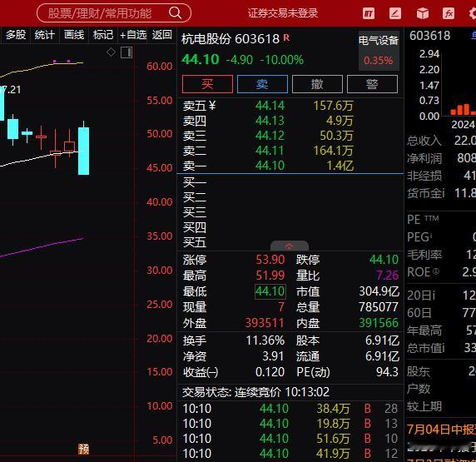Select trade row with 51.6万 volume
The image size is (476, 462).
point(290,439)
